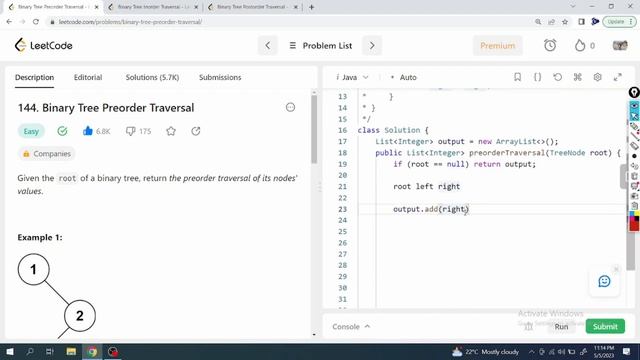Click the Chrome Update button

point(620,22)
